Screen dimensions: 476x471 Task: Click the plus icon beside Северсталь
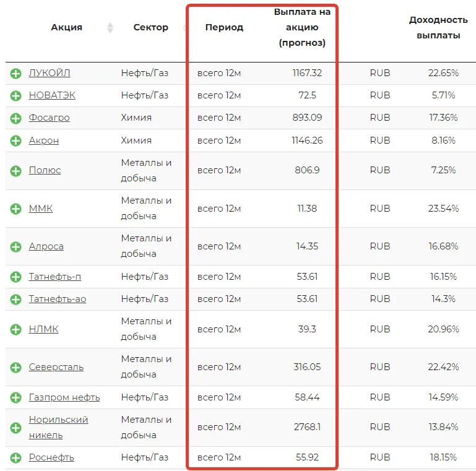pos(15,368)
